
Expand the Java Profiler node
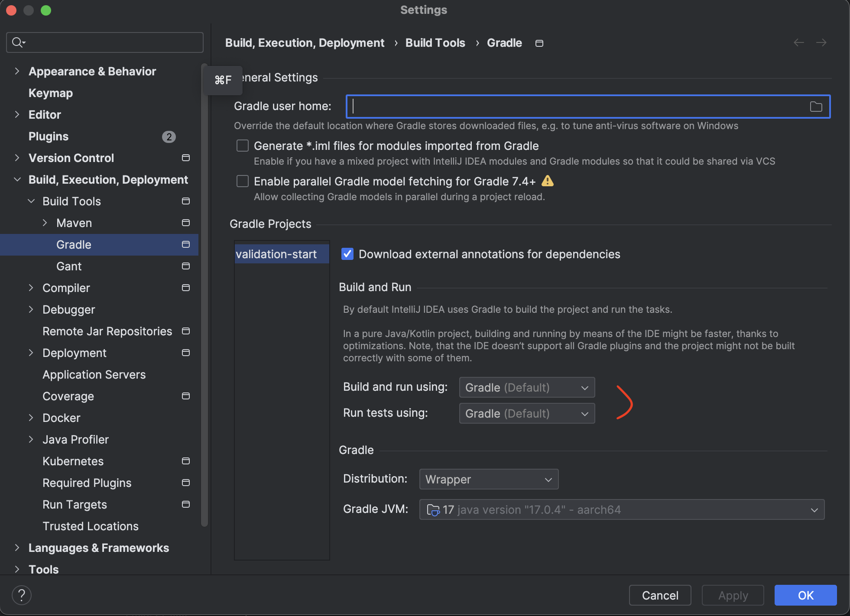[x=31, y=439]
